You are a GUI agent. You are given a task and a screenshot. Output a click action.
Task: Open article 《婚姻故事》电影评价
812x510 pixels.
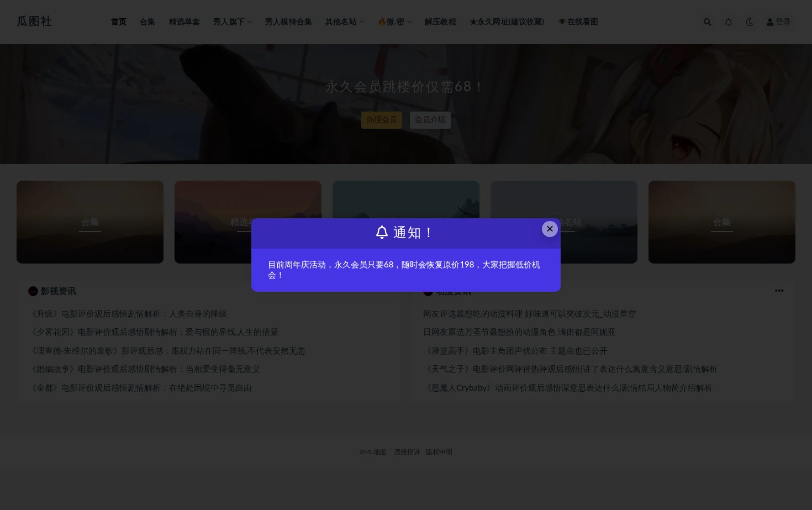pos(144,369)
